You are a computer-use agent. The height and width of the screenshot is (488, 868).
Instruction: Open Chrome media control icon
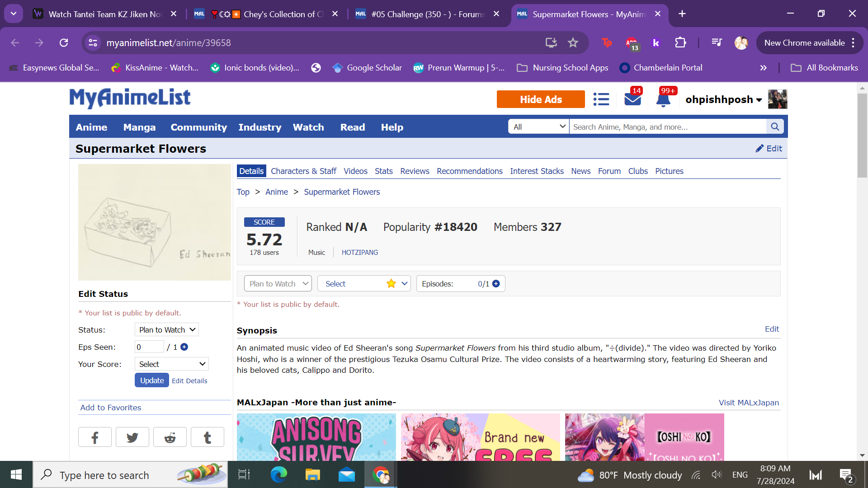point(717,43)
